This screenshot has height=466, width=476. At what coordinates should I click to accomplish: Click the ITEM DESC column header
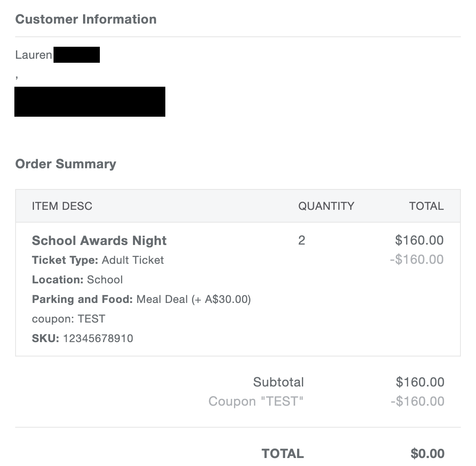(x=62, y=206)
